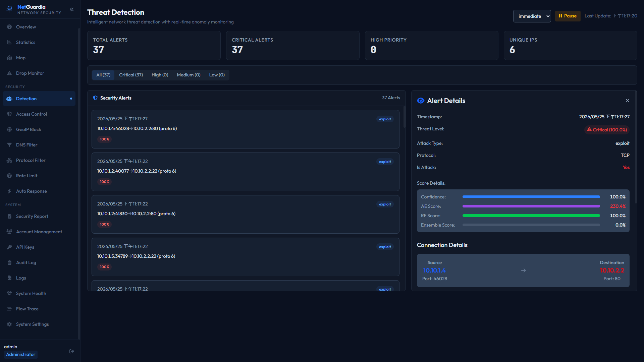Click the Critical Alerts stat card
Screen dimensions: 644x362
(293, 46)
